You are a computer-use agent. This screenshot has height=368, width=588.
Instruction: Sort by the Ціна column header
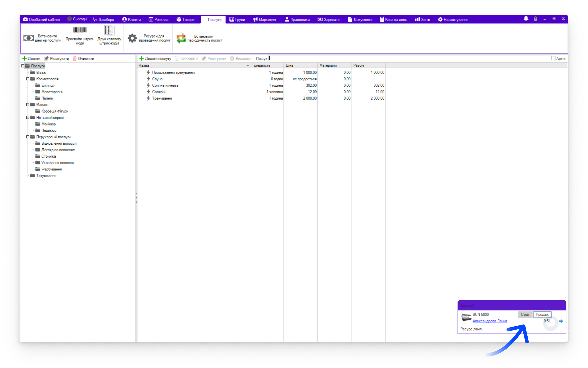[x=301, y=65]
